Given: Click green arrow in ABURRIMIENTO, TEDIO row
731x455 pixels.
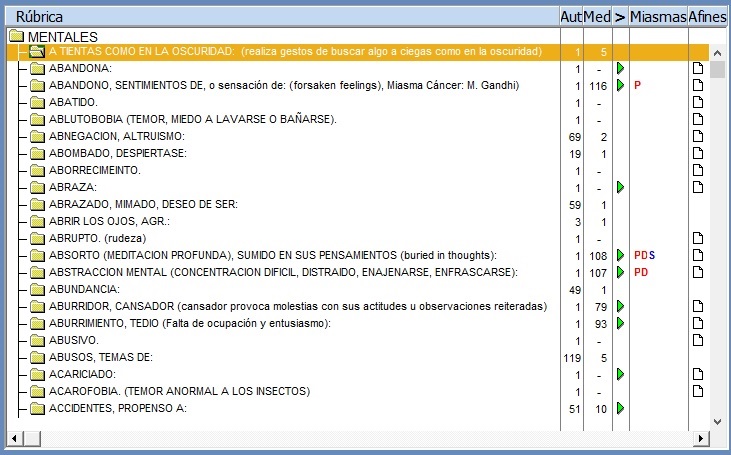Looking at the screenshot, I should [620, 323].
